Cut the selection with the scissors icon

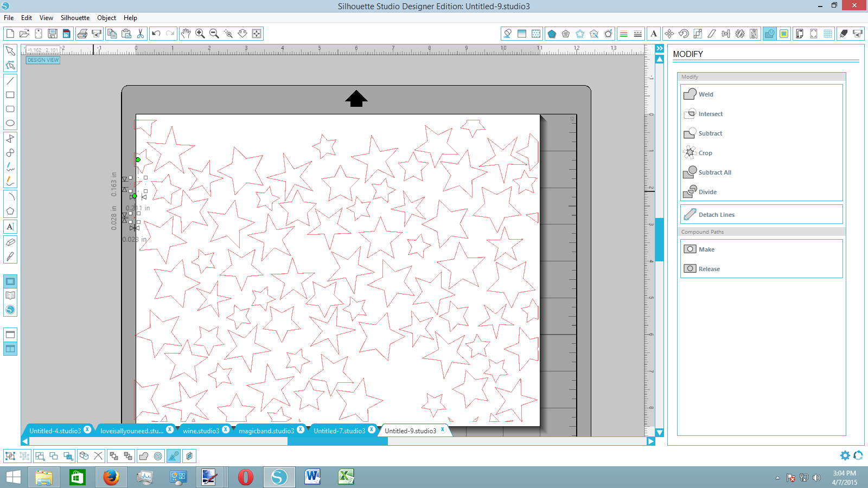141,34
